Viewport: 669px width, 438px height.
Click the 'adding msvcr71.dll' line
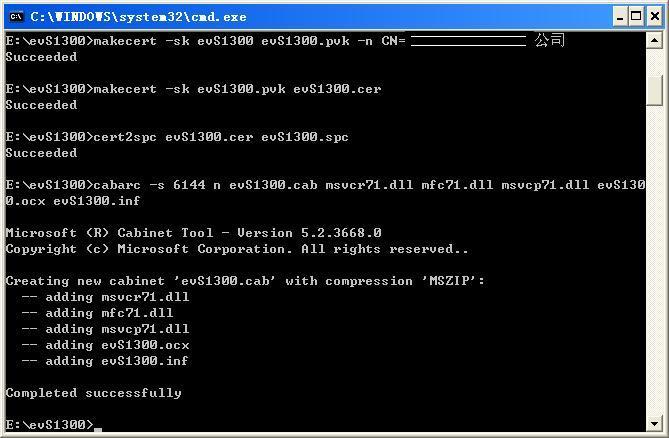point(105,297)
